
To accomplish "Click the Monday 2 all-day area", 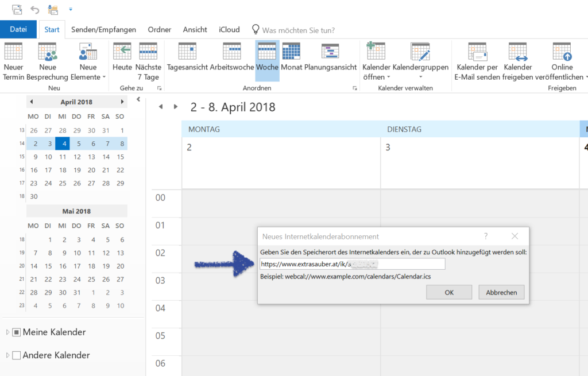I will (x=281, y=163).
